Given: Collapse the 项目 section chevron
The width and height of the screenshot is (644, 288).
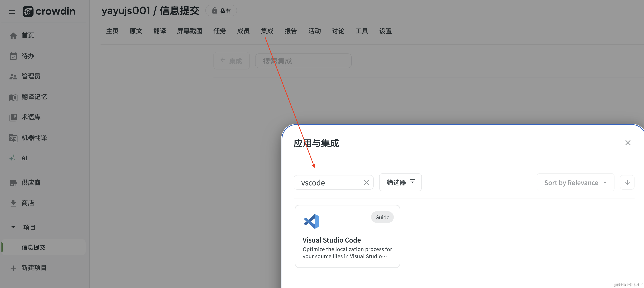Looking at the screenshot, I should (x=13, y=227).
